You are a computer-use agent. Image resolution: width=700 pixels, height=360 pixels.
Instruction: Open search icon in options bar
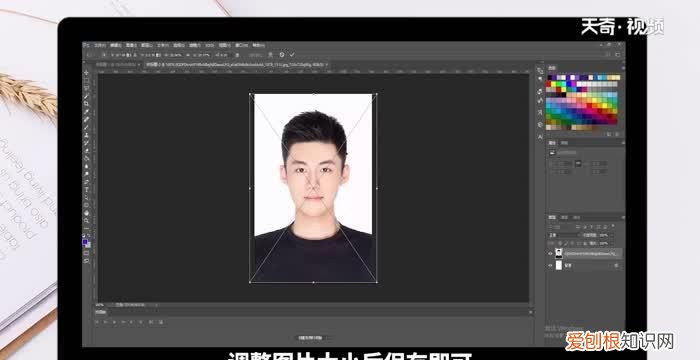pyautogui.click(x=609, y=54)
